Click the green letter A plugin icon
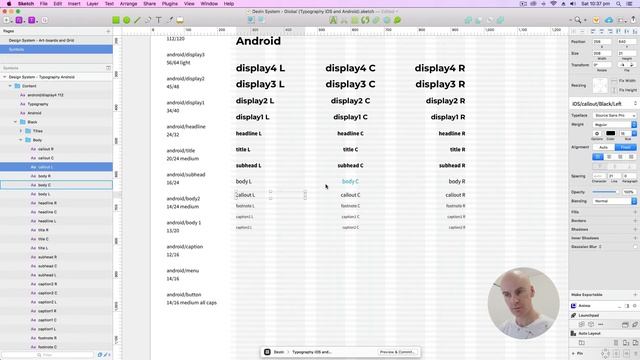 [333, 20]
